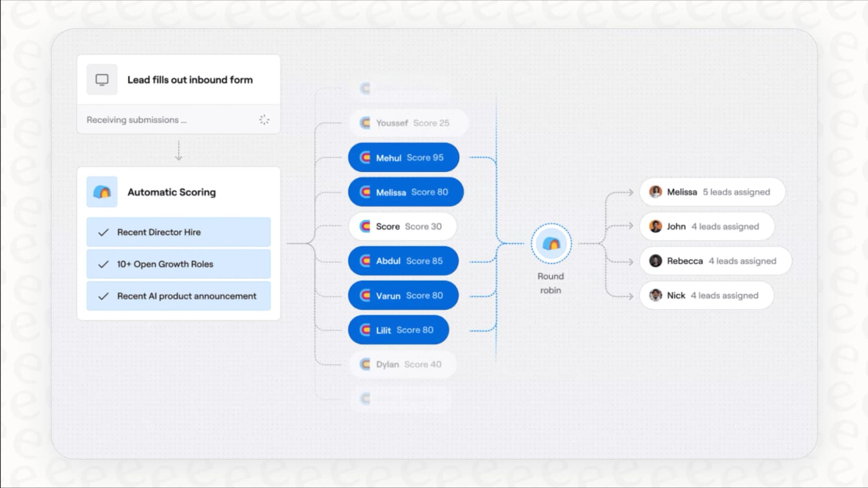Screen dimensions: 868x488
Task: Select the Varun Score 80 lead pill
Action: tap(403, 295)
